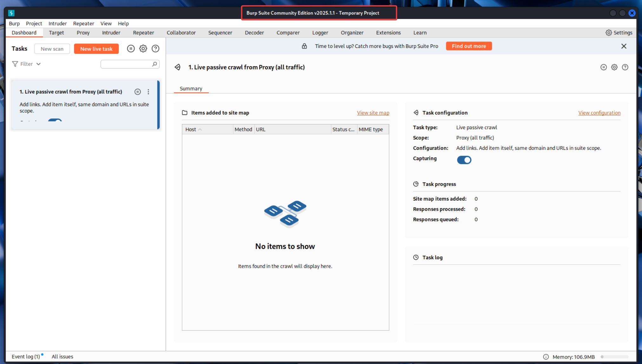
Task: Select the Dashboard tab
Action: coord(24,33)
